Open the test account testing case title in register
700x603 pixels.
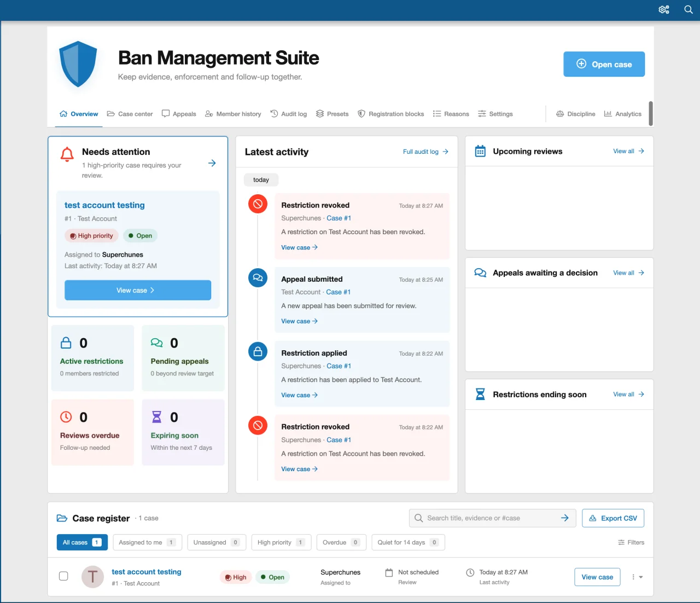[x=147, y=572]
